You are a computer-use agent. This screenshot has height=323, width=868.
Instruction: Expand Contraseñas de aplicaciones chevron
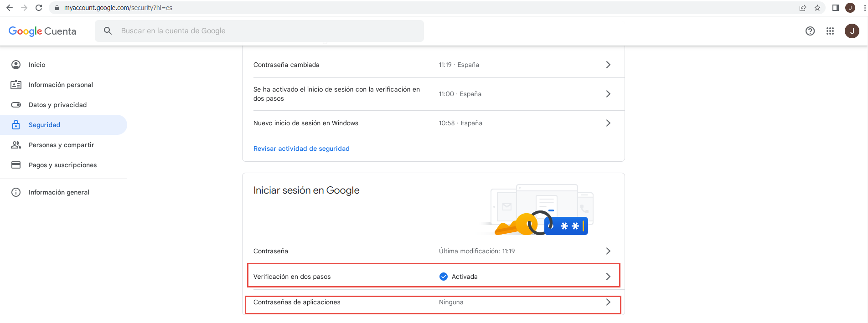608,302
